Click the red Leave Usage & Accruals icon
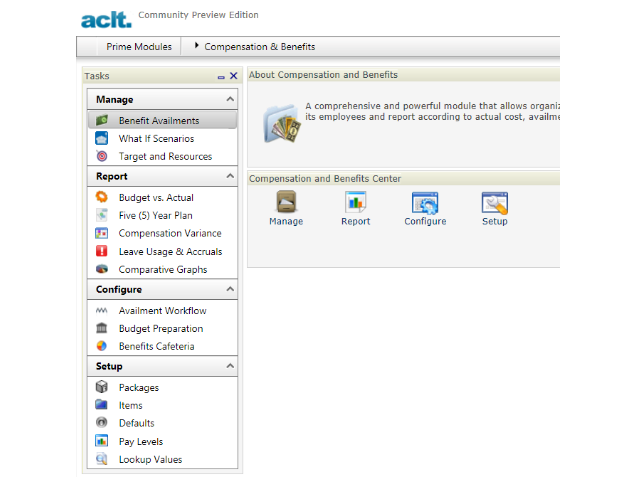 (102, 251)
